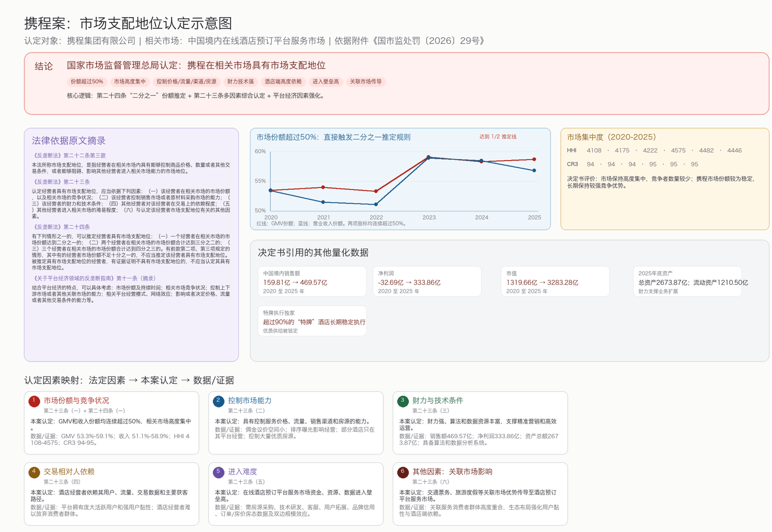Select the 酒店端高度依赖 tag
This screenshot has height=532, width=772.
click(283, 82)
